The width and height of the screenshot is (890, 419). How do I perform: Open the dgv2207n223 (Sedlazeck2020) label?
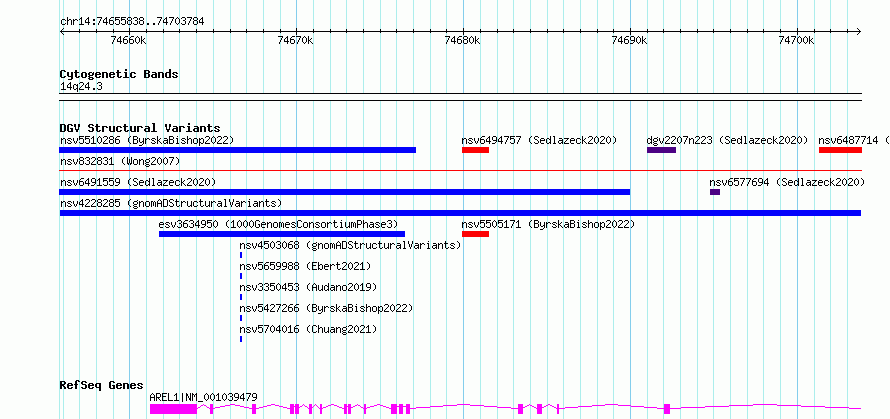[727, 140]
